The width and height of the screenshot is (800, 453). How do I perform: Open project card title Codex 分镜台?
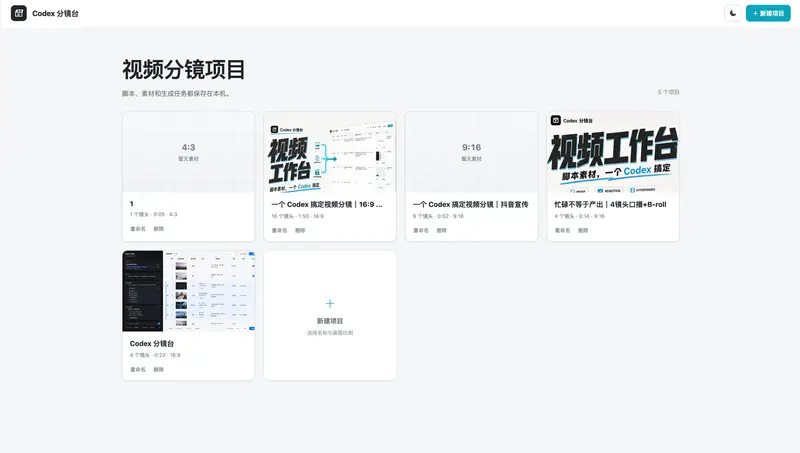pos(152,343)
